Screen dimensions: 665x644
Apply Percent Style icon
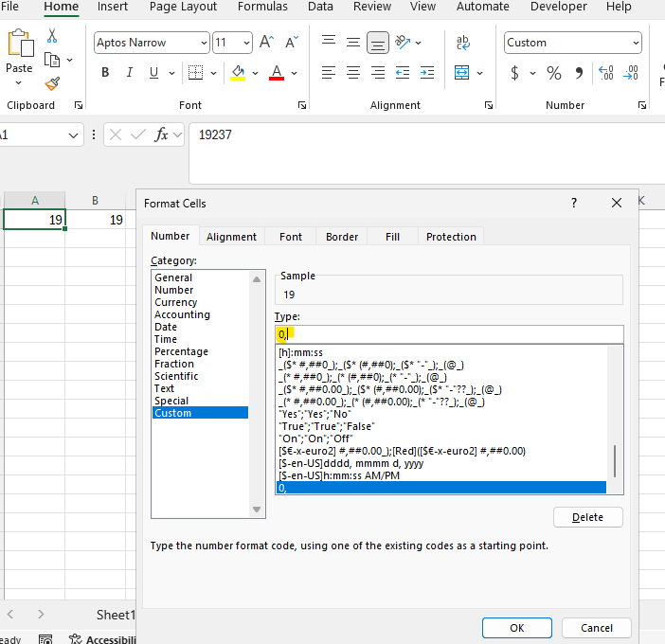pos(554,73)
